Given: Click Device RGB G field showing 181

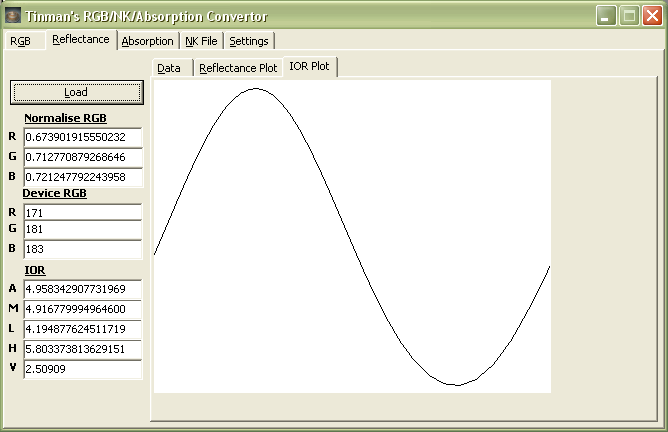Looking at the screenshot, I should (x=82, y=229).
